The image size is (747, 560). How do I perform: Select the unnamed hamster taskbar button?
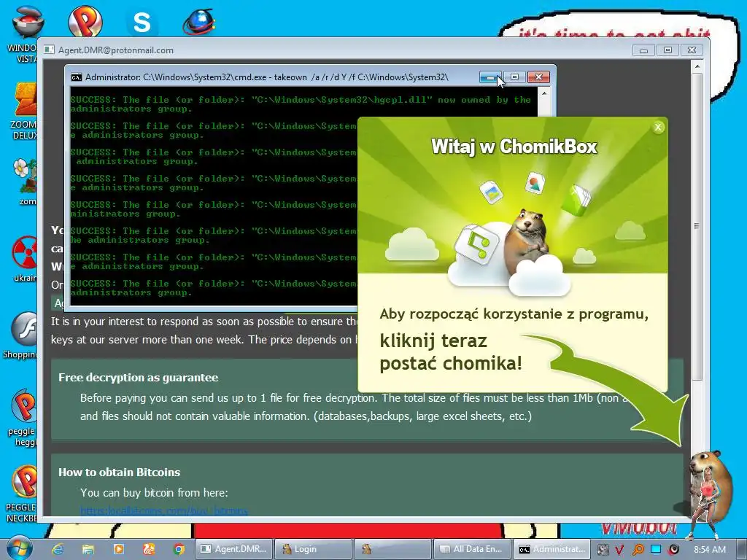coord(392,549)
